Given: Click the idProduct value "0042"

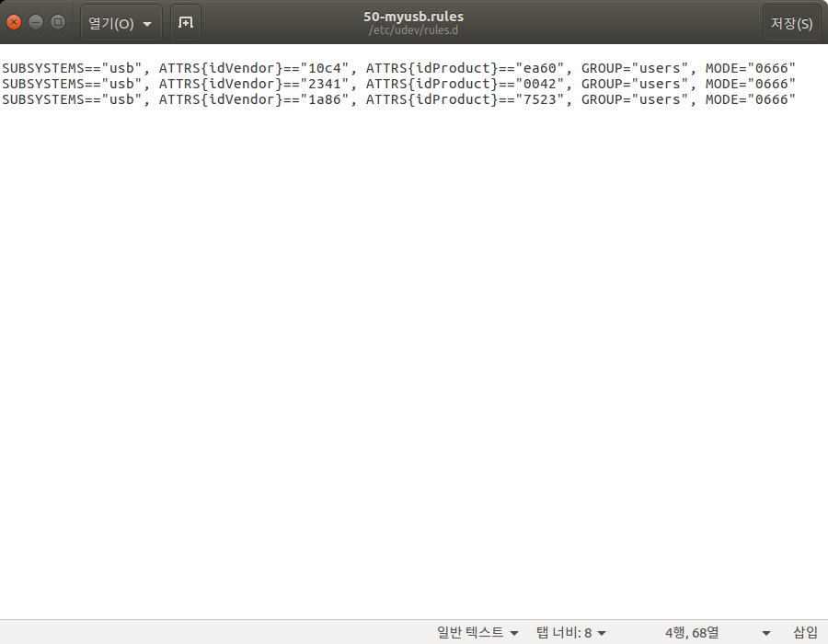Looking at the screenshot, I should 540,84.
